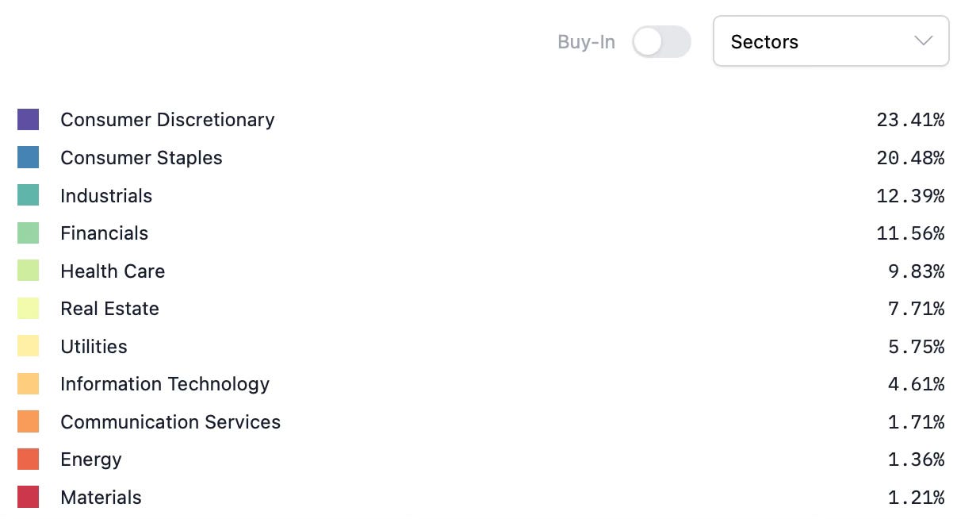Click the Consumer Staples blue swatch
Screen dimensions: 980x519
point(28,158)
